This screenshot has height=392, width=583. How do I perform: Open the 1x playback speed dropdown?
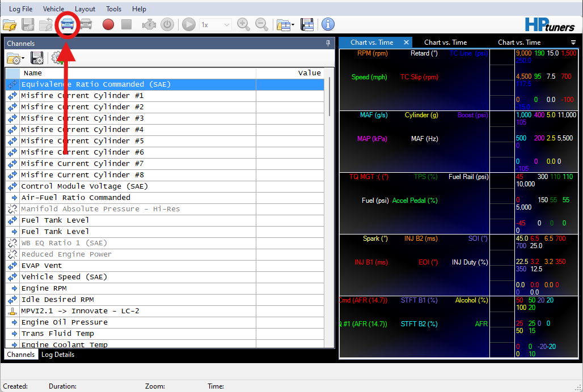(x=216, y=25)
